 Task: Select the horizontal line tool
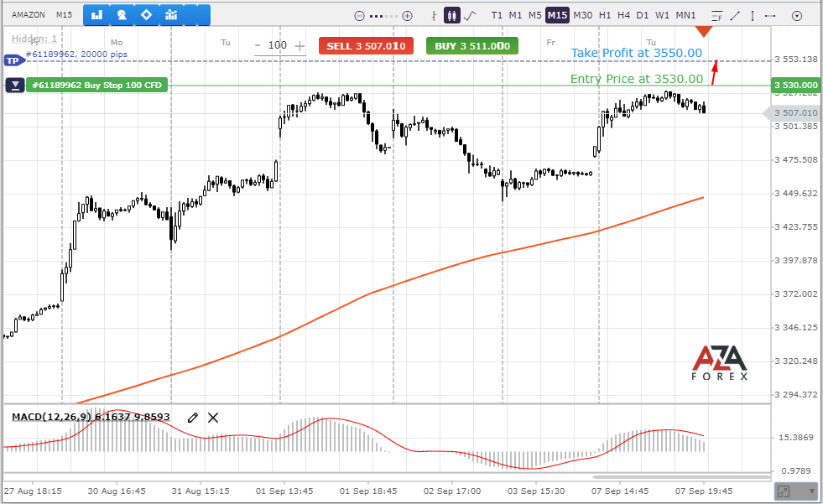(770, 16)
